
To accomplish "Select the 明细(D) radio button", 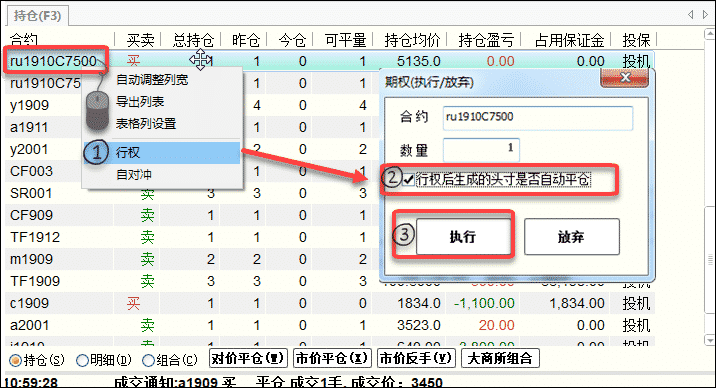I will (82, 360).
